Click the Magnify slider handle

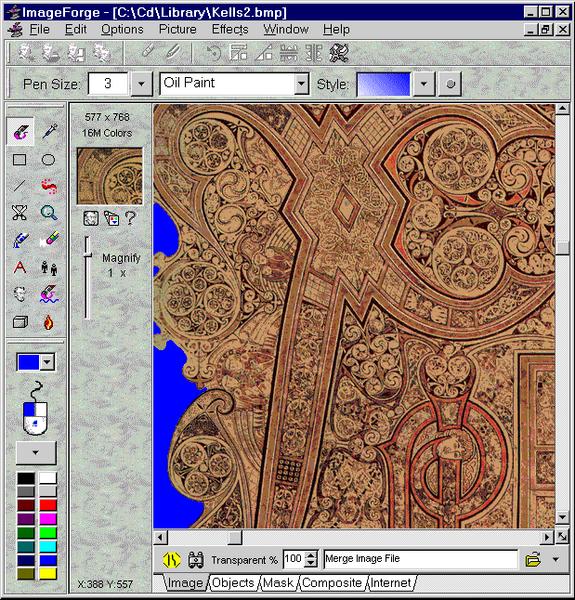pyautogui.click(x=88, y=254)
